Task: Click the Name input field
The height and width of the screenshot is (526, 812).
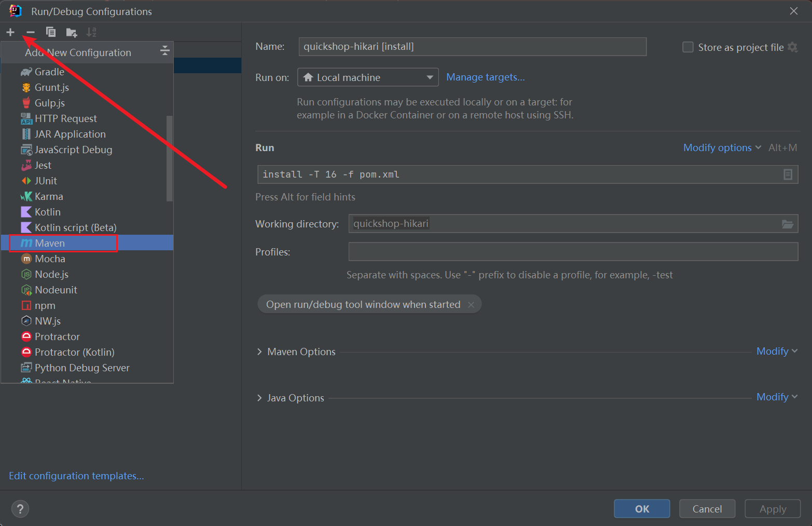Action: point(473,47)
